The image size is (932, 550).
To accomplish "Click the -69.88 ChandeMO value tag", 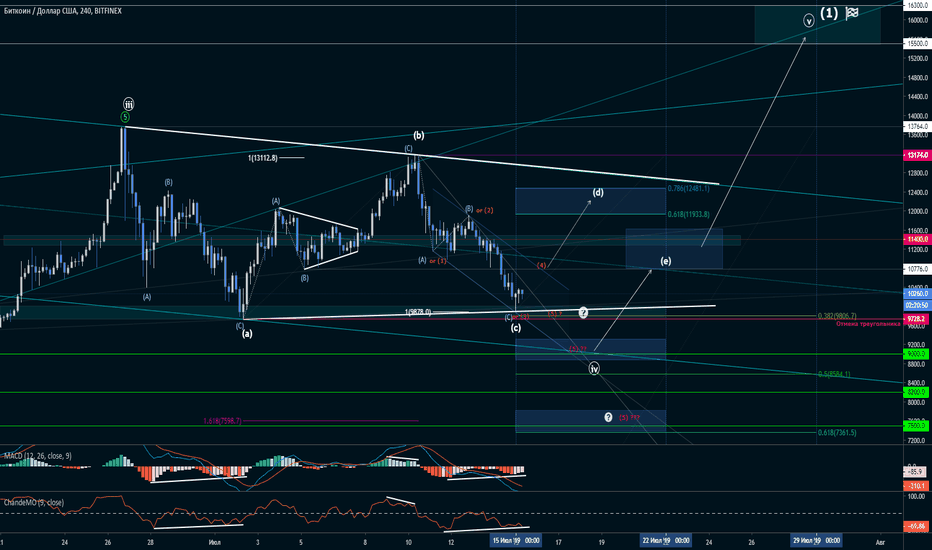I will [x=916, y=526].
